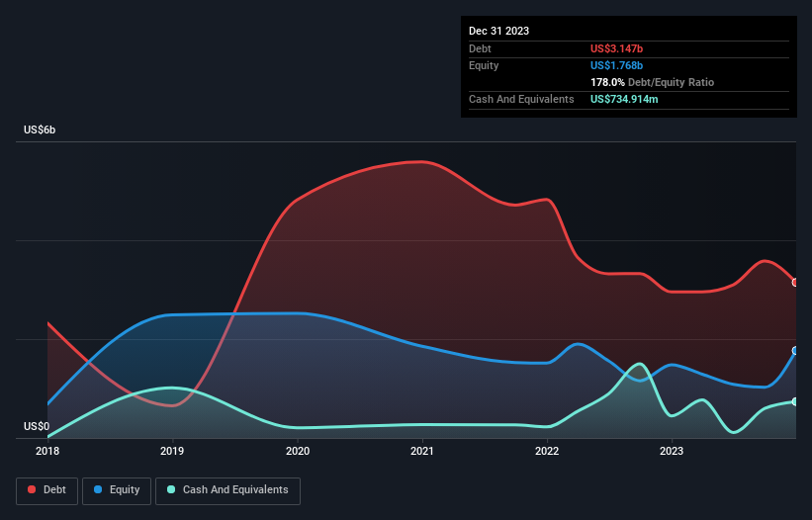Click the Dec 31 2023 tooltip date
Screen dimensions: 812x520
498,31
